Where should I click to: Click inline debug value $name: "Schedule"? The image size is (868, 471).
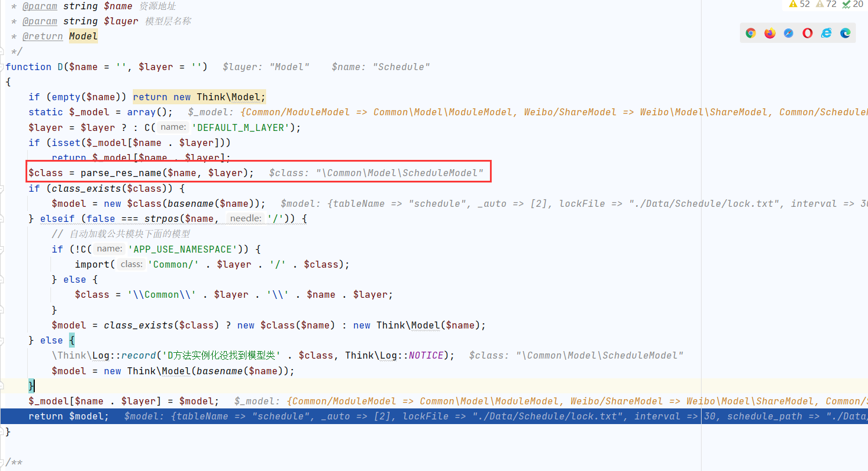380,67
